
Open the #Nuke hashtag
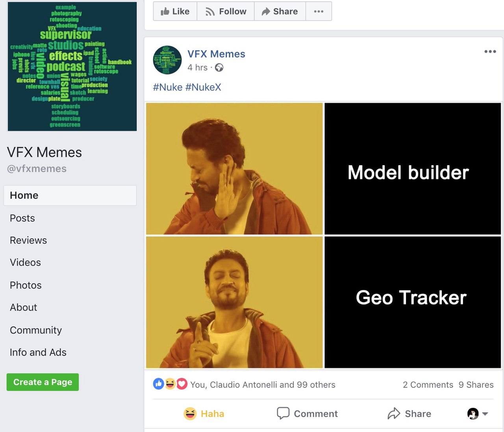point(168,87)
